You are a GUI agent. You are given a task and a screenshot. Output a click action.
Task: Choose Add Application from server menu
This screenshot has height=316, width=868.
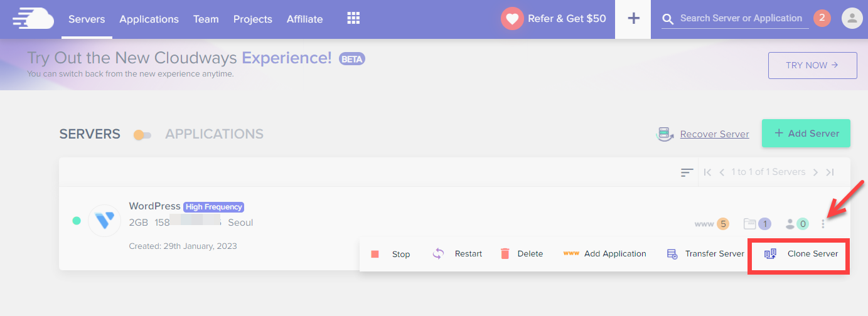tap(604, 254)
